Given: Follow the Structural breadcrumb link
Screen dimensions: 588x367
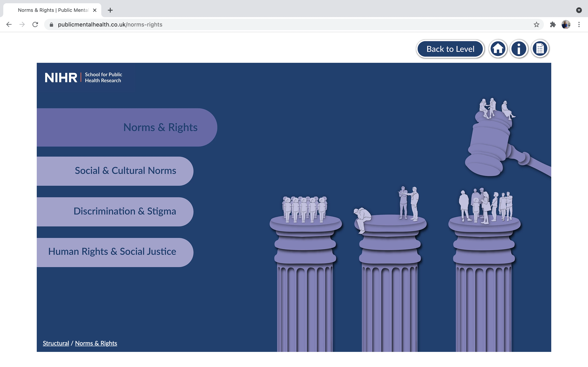Looking at the screenshot, I should 56,343.
